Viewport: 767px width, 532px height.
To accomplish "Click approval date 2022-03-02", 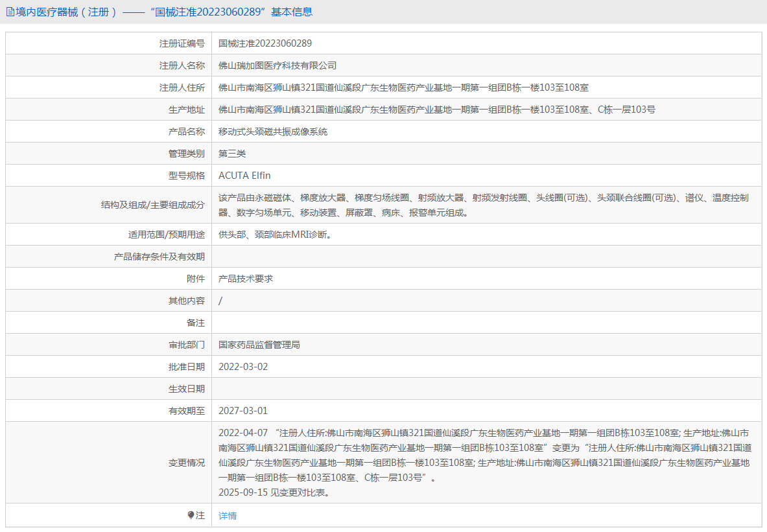I will tap(243, 367).
